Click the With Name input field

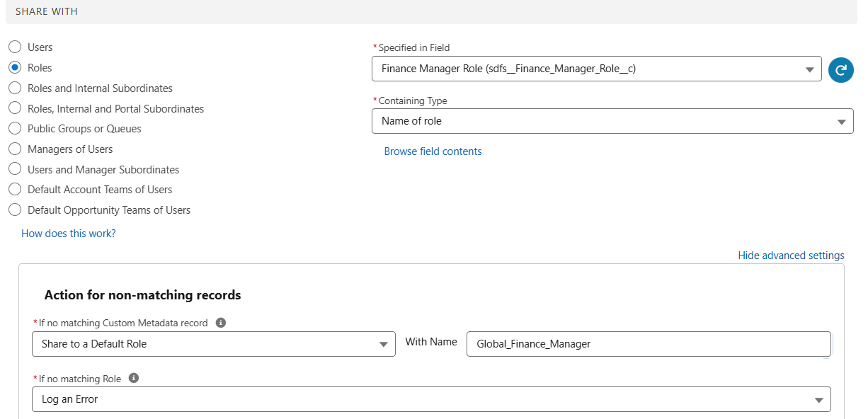click(x=649, y=344)
